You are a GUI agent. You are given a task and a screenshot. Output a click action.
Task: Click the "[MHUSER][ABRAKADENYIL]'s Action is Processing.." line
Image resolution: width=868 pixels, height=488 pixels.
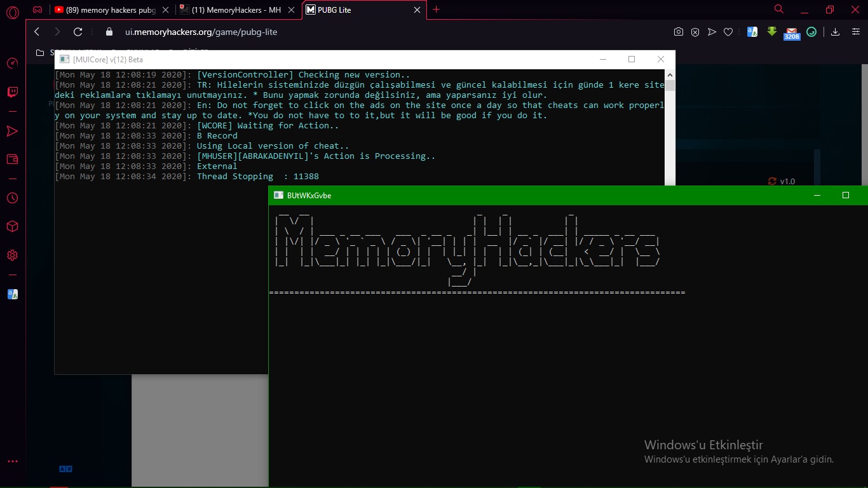coord(316,156)
